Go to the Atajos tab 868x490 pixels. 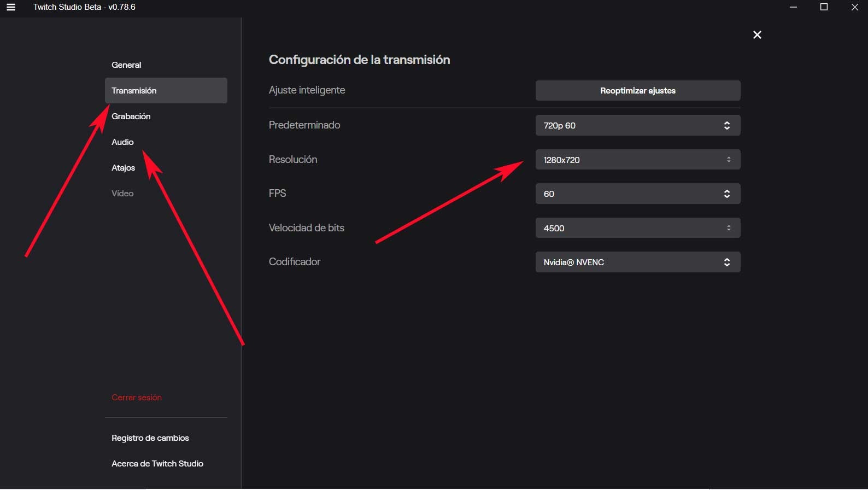pyautogui.click(x=123, y=168)
